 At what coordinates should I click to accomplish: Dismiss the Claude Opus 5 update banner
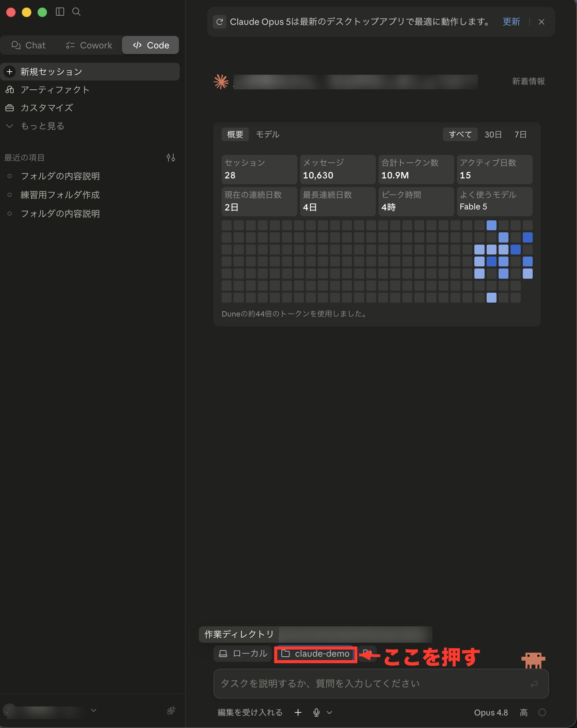click(541, 22)
